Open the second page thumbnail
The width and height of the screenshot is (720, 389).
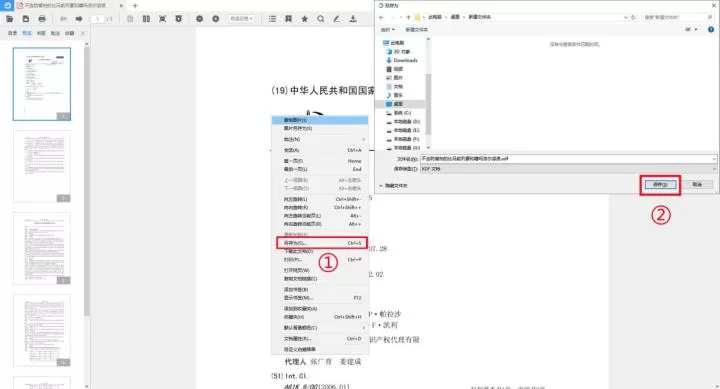[42, 166]
